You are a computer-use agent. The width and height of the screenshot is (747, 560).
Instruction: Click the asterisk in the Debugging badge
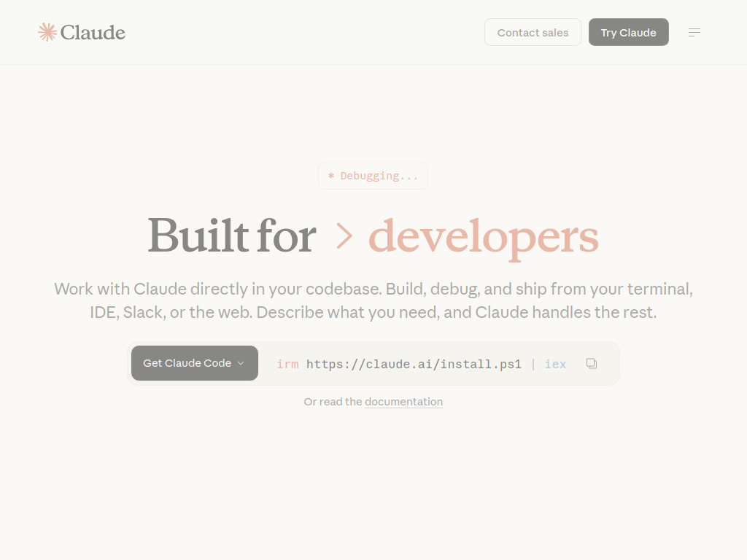(331, 176)
